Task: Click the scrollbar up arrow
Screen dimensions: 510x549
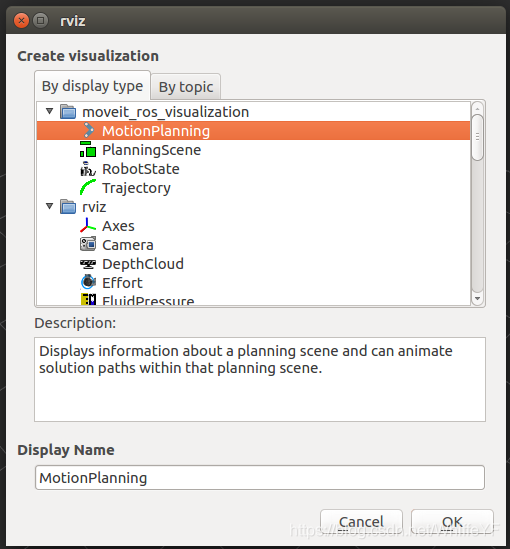Action: (477, 108)
